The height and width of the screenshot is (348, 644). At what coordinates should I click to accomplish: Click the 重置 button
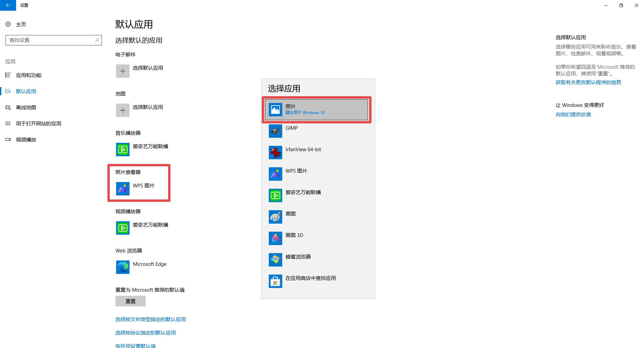tap(131, 301)
